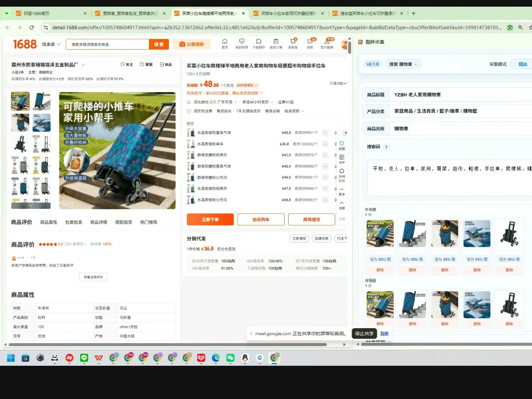Expand the 60天老客价 price dropdown
This screenshot has height=399, width=532.
[247, 85]
